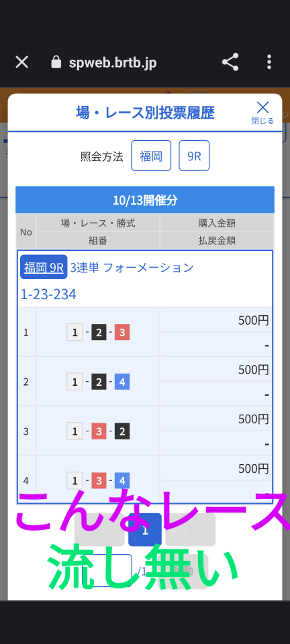Screen dimensions: 290x644
Task: Tap the 1-23-234 formation text
Action: point(48,294)
